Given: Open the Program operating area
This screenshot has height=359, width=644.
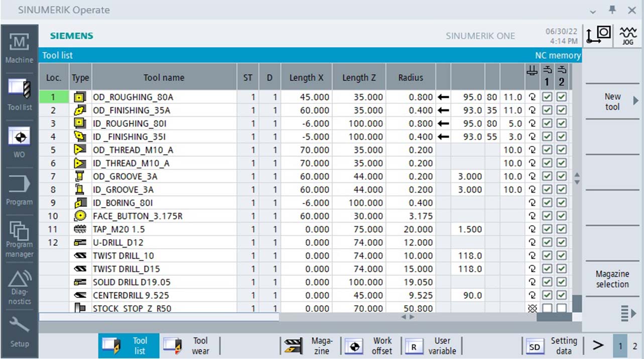Looking at the screenshot, I should pyautogui.click(x=19, y=190).
